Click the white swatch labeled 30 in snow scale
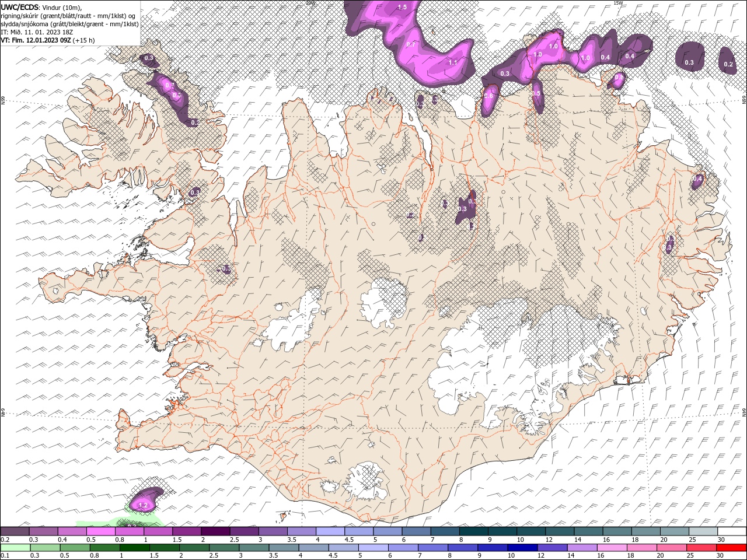The image size is (747, 560). pyautogui.click(x=732, y=531)
